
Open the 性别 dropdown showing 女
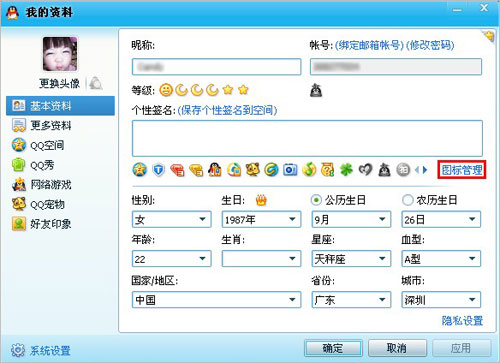click(x=172, y=219)
